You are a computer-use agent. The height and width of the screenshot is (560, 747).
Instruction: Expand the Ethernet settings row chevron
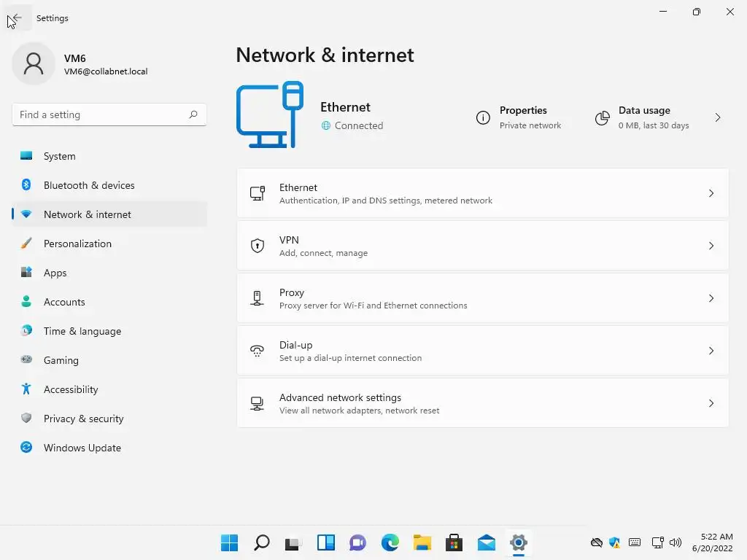(x=711, y=193)
